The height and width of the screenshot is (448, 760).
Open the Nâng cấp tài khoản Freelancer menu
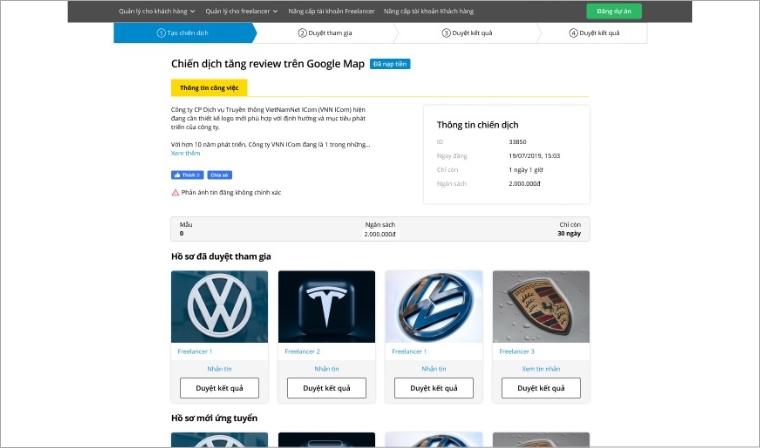[x=332, y=11]
